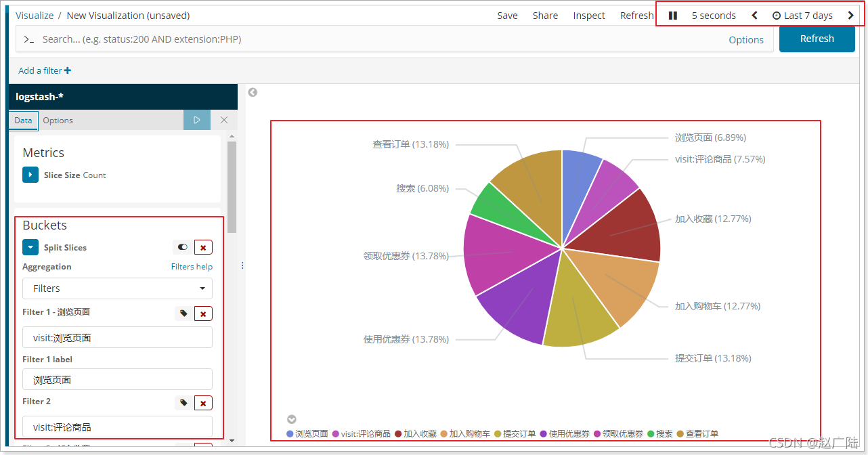The image size is (868, 455).
Task: Edit Filter 1 query visit:浏览页面
Action: click(117, 337)
